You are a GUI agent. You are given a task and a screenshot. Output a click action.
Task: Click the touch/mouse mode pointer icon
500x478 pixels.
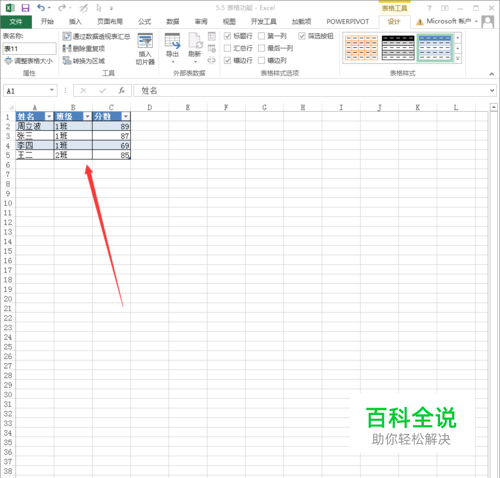point(99,8)
